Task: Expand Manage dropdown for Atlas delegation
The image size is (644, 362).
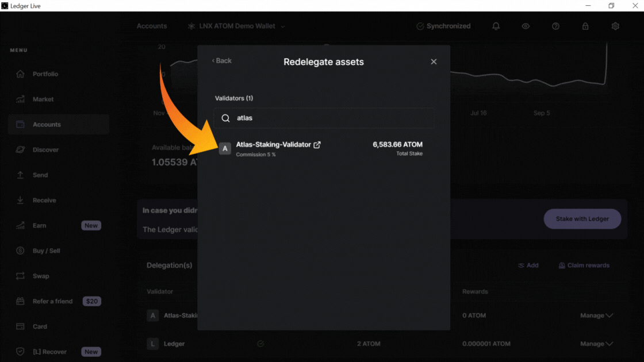Action: (596, 315)
